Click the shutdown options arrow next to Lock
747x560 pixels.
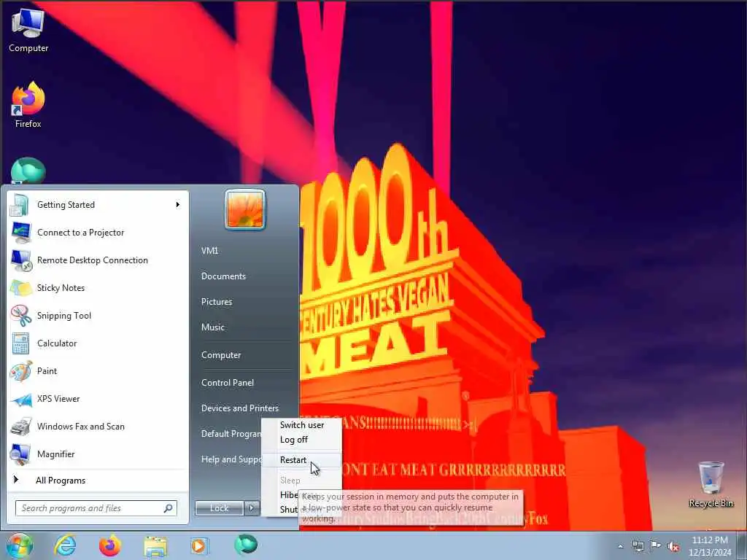point(252,508)
